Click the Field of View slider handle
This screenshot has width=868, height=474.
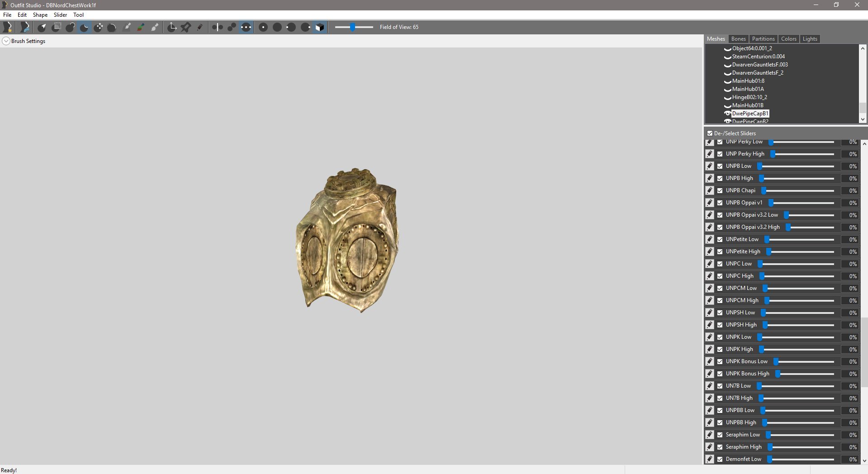click(352, 27)
